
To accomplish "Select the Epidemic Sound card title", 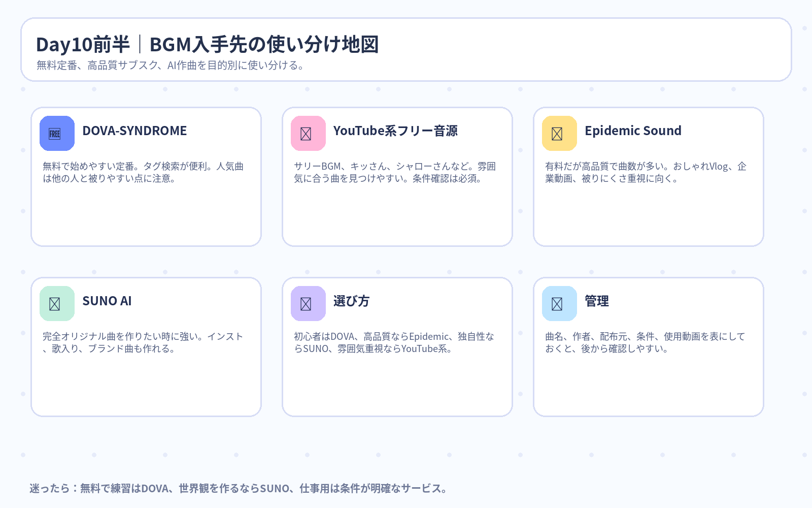I will [633, 131].
